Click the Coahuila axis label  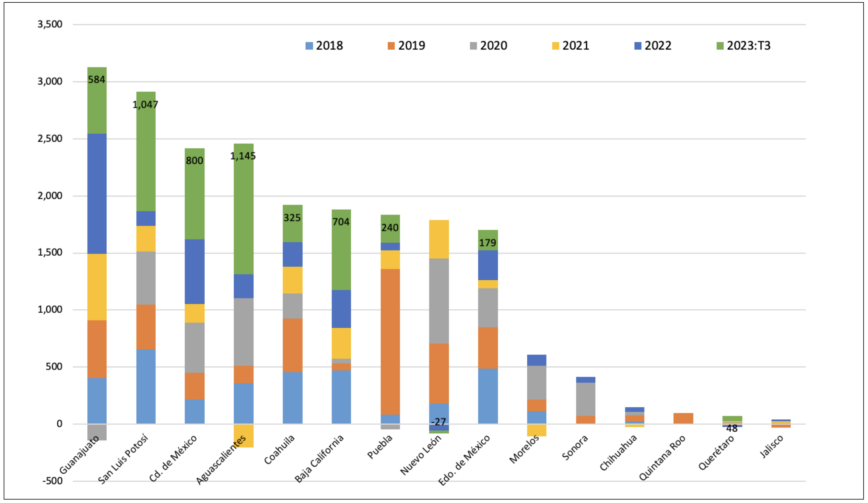(x=279, y=449)
